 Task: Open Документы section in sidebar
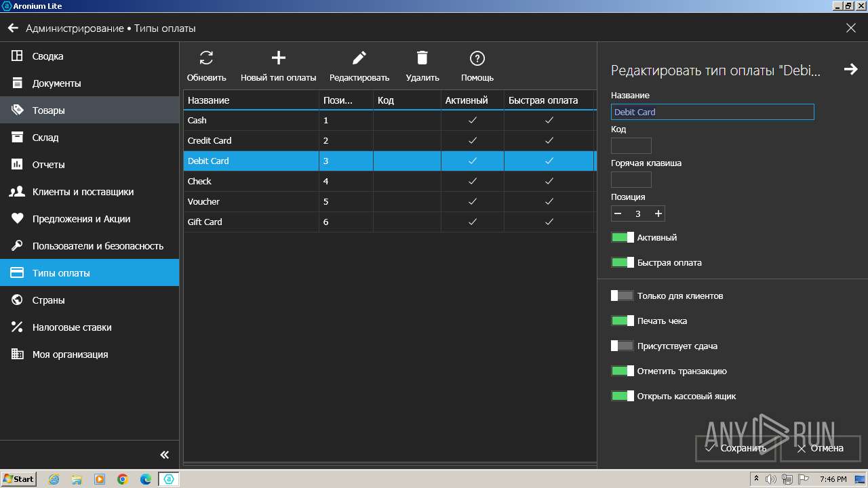[90, 83]
